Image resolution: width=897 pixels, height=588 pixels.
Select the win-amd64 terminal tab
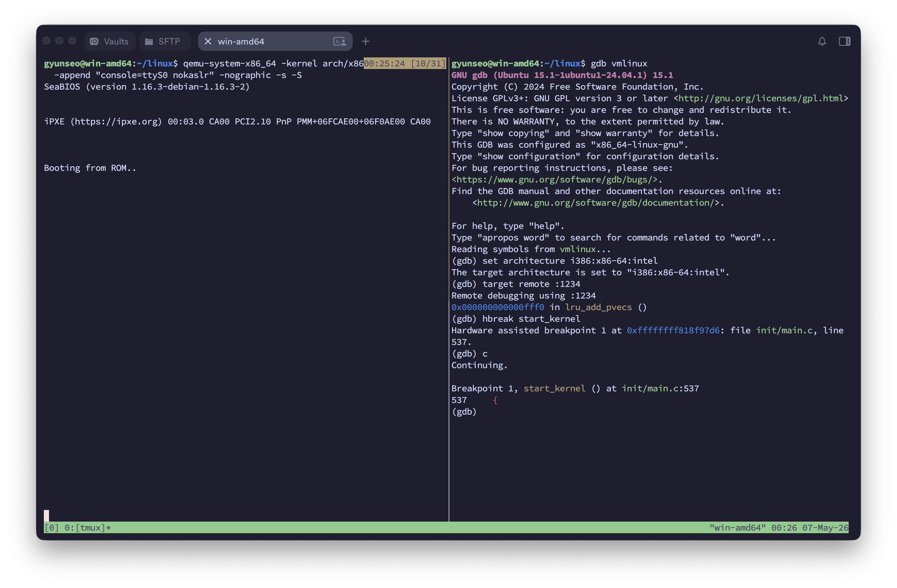coord(275,42)
